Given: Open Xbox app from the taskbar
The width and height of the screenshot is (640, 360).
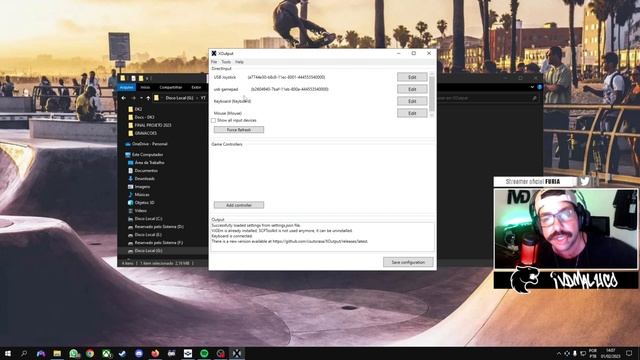Looking at the screenshot, I should [106, 353].
